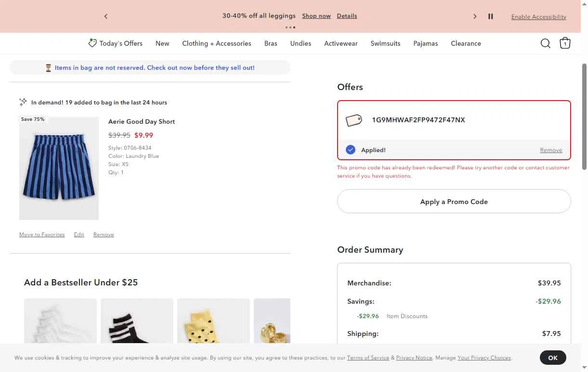Open the shopping bag icon
The image size is (588, 372).
[565, 43]
